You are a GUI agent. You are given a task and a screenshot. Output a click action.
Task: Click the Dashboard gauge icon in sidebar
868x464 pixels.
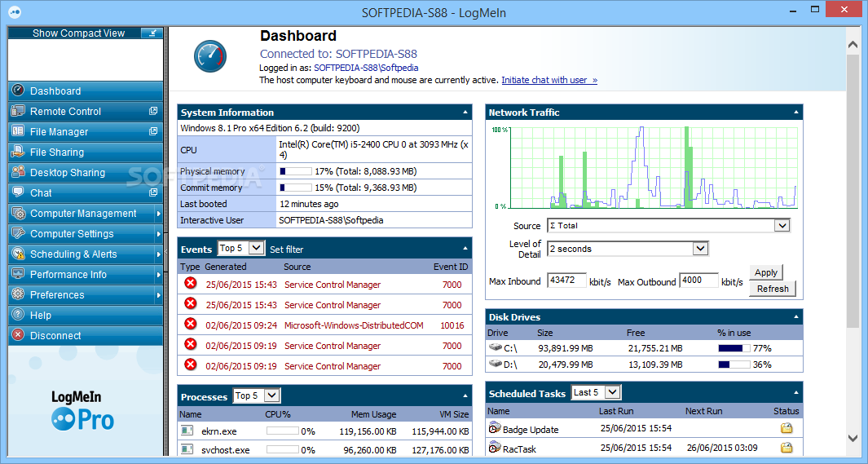coord(18,91)
